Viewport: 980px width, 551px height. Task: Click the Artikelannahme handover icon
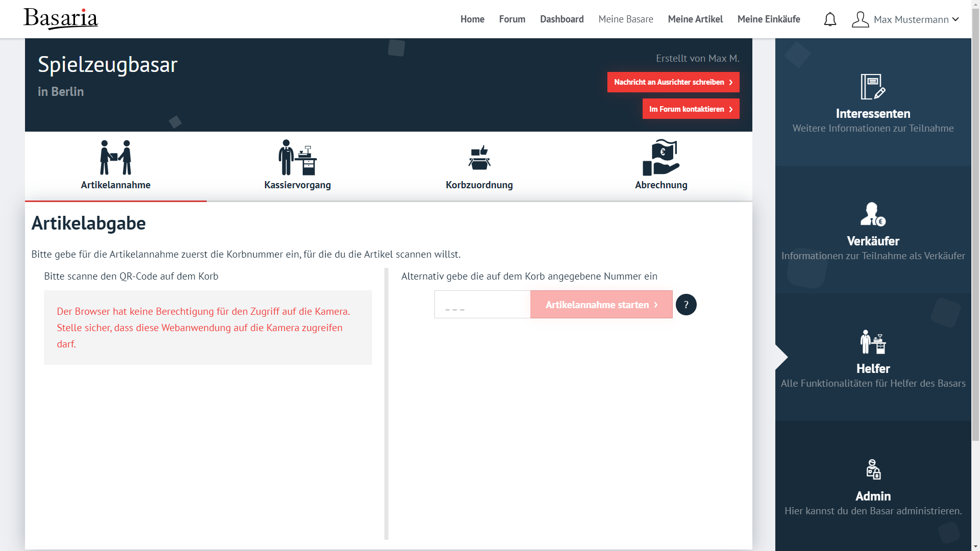tap(115, 157)
